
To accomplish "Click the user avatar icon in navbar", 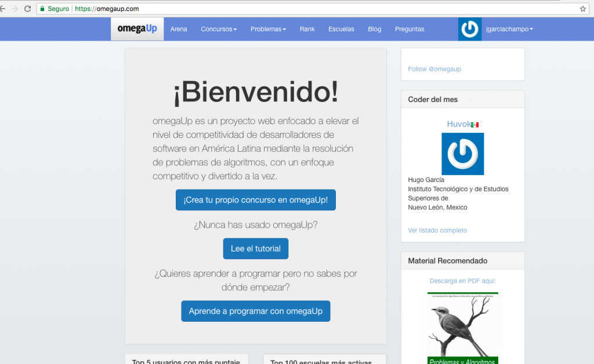I will coord(469,29).
